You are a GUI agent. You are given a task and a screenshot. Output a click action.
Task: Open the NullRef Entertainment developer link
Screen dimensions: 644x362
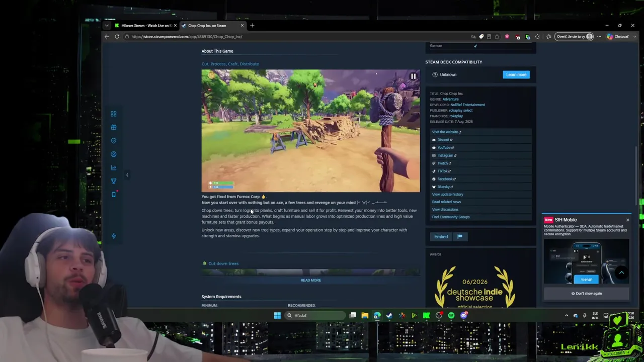(x=467, y=105)
